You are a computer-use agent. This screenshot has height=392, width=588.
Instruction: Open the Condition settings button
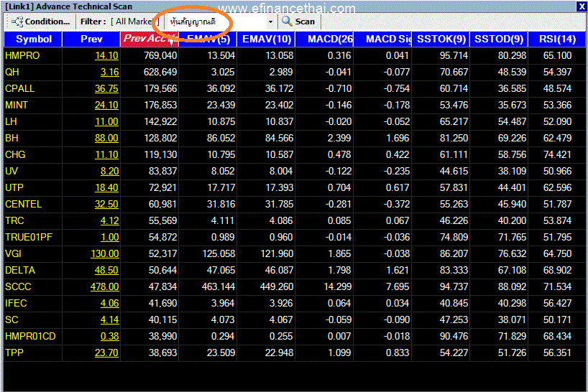coord(40,22)
